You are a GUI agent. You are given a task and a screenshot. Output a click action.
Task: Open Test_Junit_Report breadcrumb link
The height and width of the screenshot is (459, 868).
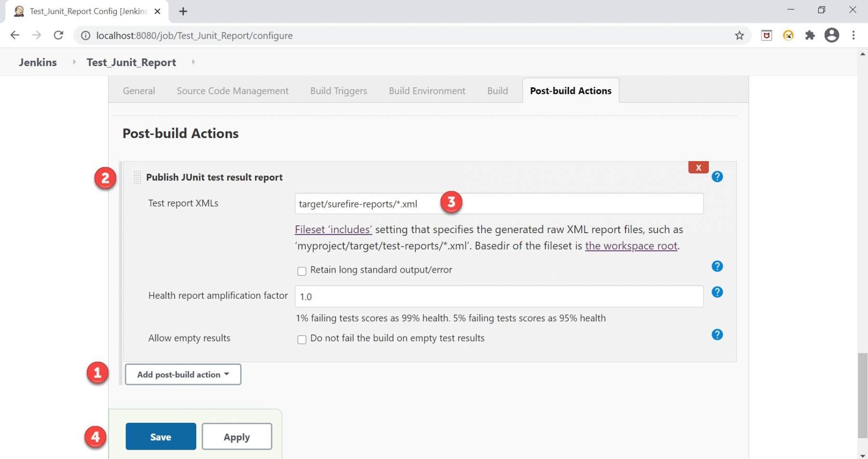point(131,62)
